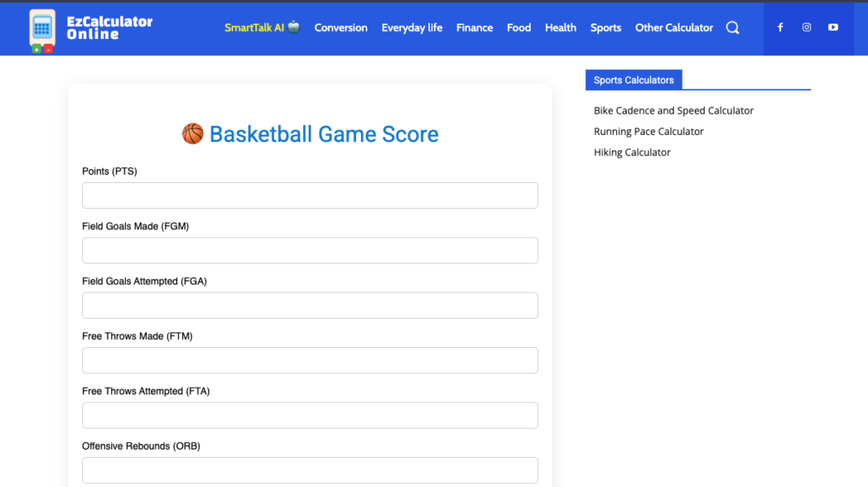Open the Sports menu in the navbar

605,28
